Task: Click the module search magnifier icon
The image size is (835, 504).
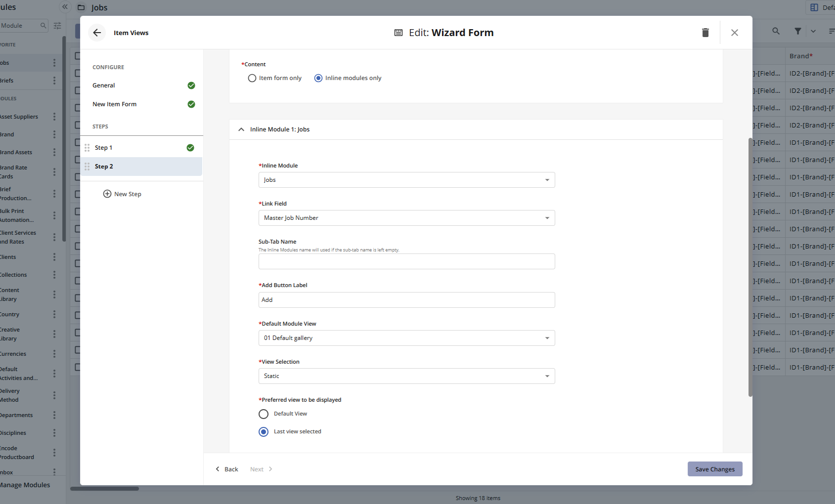Action: (x=44, y=26)
